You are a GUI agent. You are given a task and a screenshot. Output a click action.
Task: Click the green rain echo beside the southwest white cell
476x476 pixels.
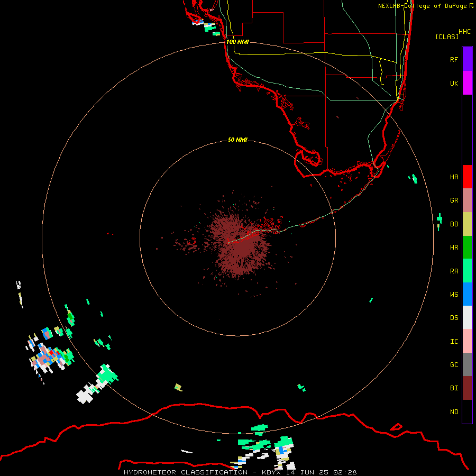(x=107, y=374)
